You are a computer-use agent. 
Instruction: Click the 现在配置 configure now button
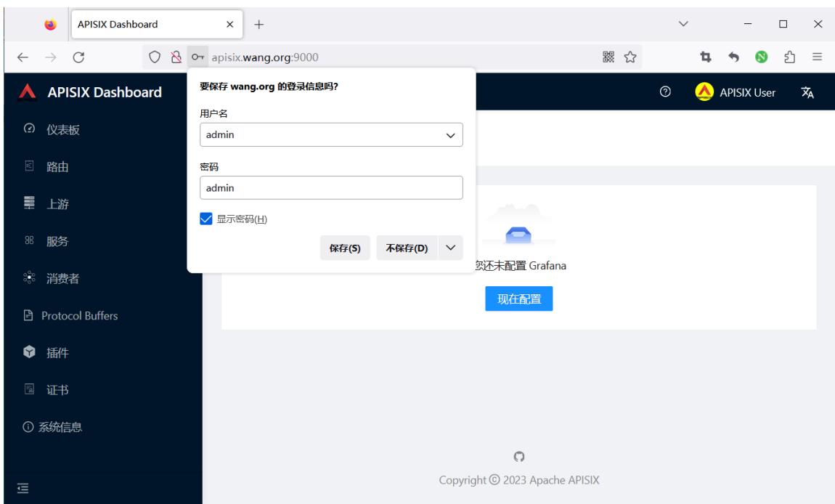point(518,299)
